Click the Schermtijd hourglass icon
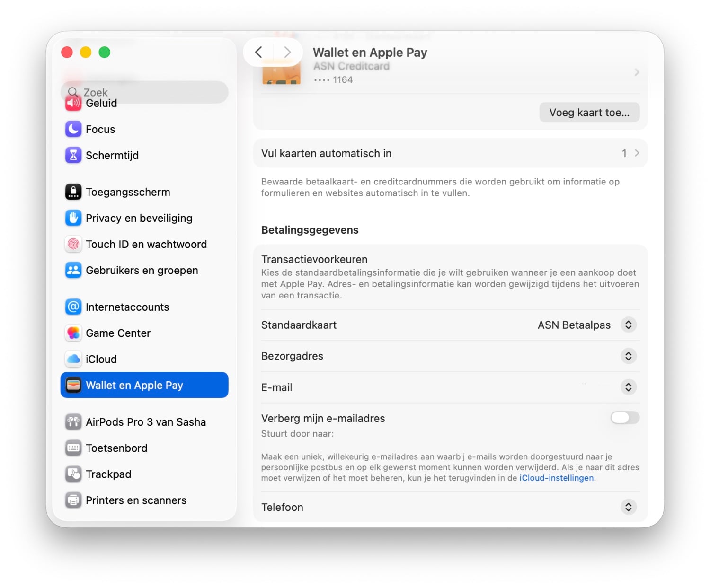Image resolution: width=710 pixels, height=588 pixels. click(73, 155)
